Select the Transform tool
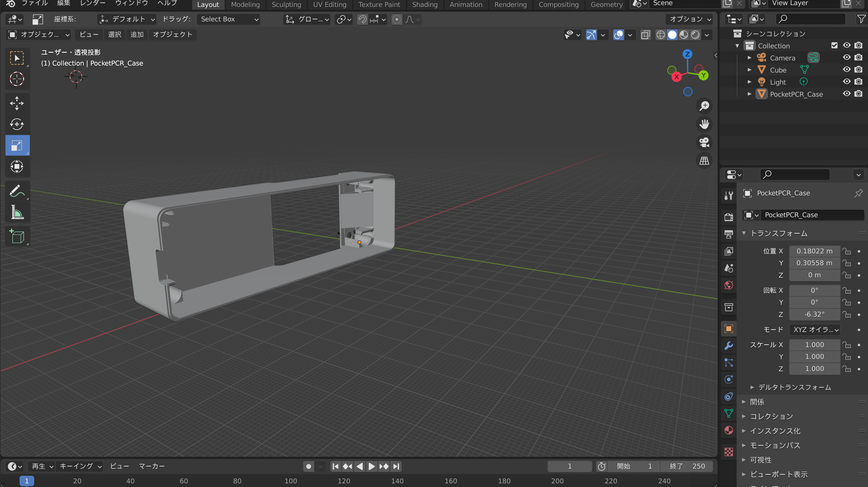This screenshot has height=487, width=868. pyautogui.click(x=17, y=166)
